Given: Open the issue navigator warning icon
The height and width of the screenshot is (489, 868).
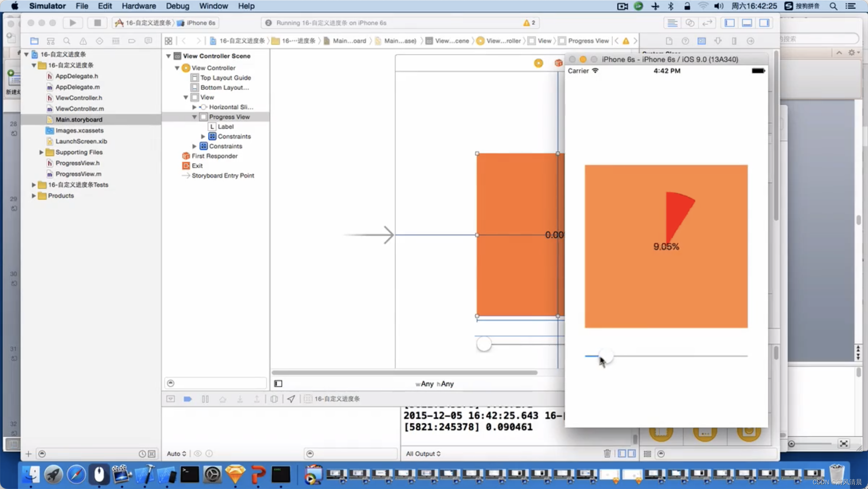Looking at the screenshot, I should [83, 41].
